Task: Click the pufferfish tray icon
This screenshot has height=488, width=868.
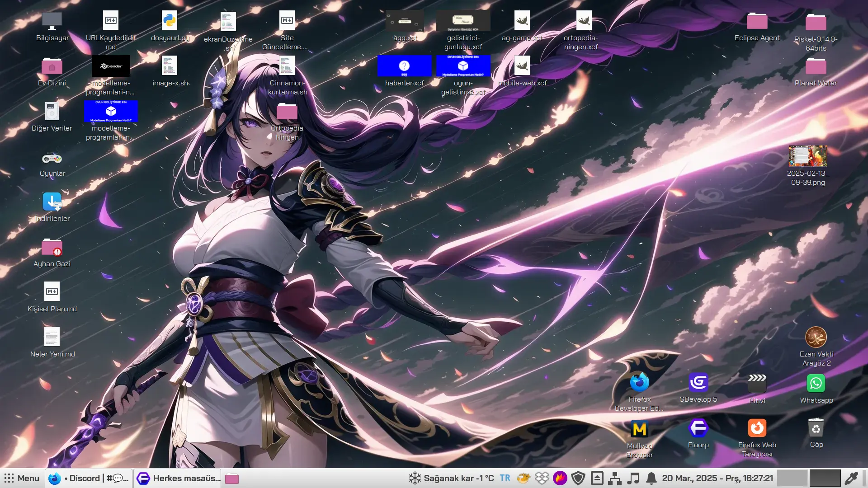Action: 524,478
